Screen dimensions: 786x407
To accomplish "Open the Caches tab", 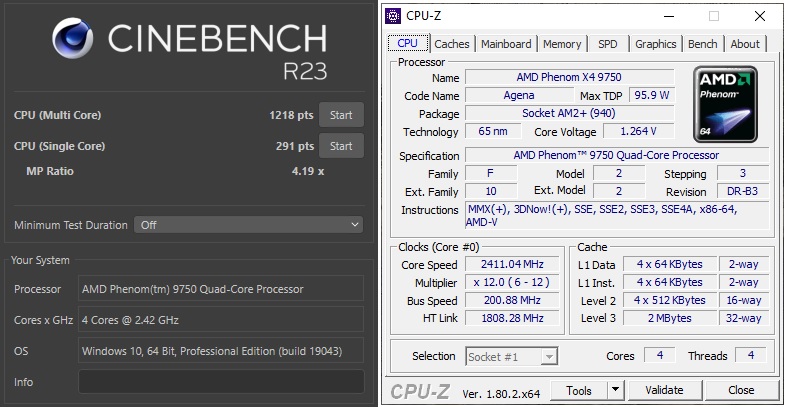I will point(452,44).
